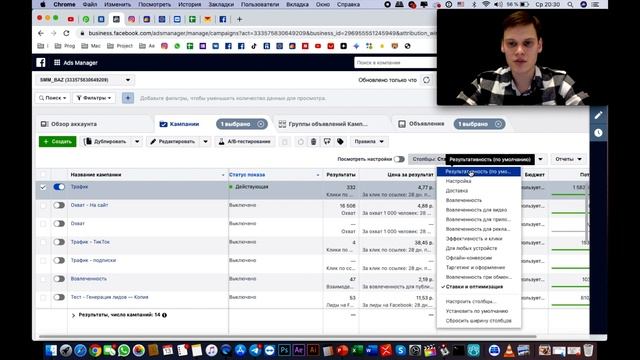Add a filter with the blue plus button
Viewport: 640px width, 360px height.
(128, 98)
